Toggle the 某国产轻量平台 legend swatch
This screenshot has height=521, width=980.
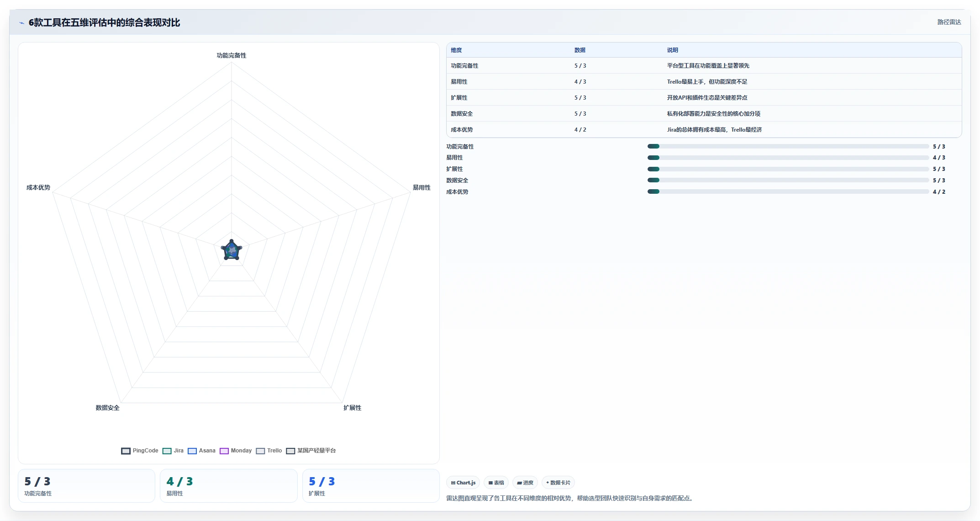290,451
